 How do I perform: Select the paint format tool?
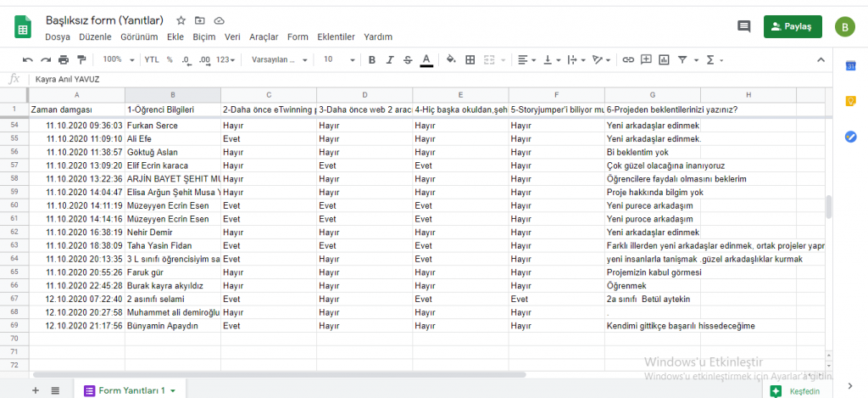point(81,59)
